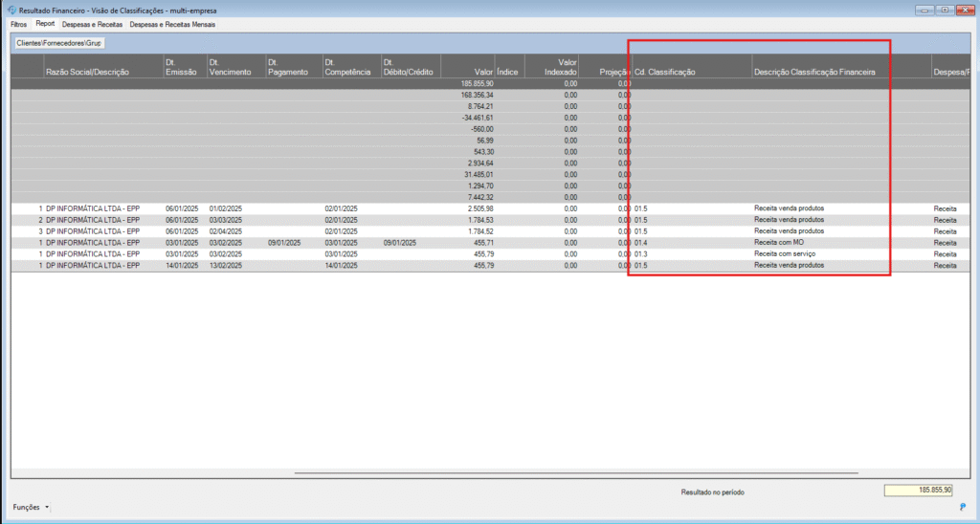Click the horizontal scrollbar below the grid
980x524 pixels.
576,472
